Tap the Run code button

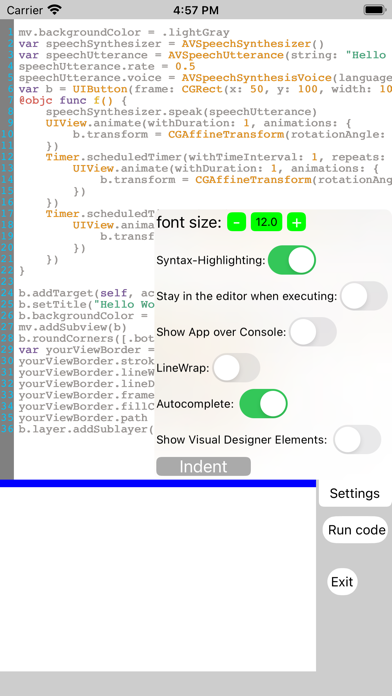click(x=356, y=530)
